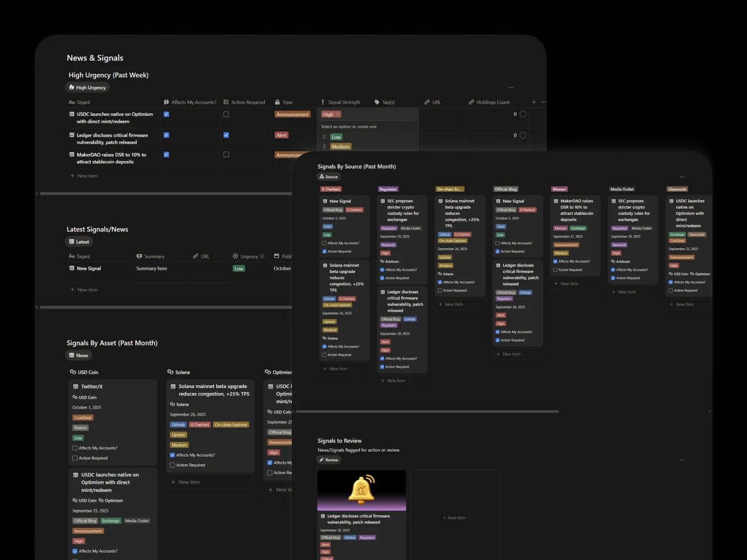Uncheck Affects My Accounts for USDC launches row

click(166, 114)
